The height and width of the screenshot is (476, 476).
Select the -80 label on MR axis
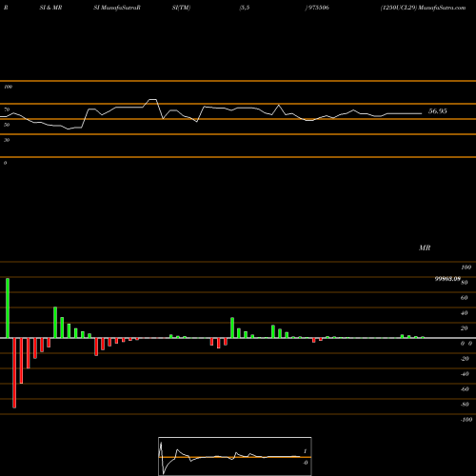[465, 405]
